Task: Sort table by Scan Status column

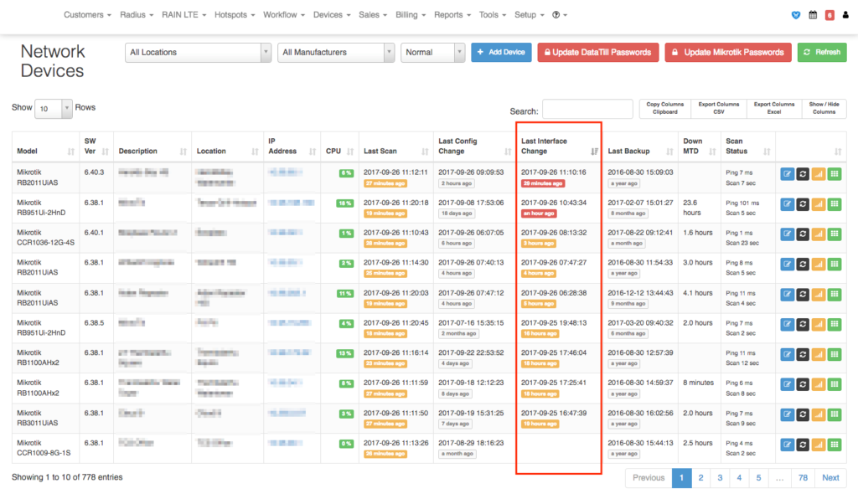Action: (x=747, y=147)
